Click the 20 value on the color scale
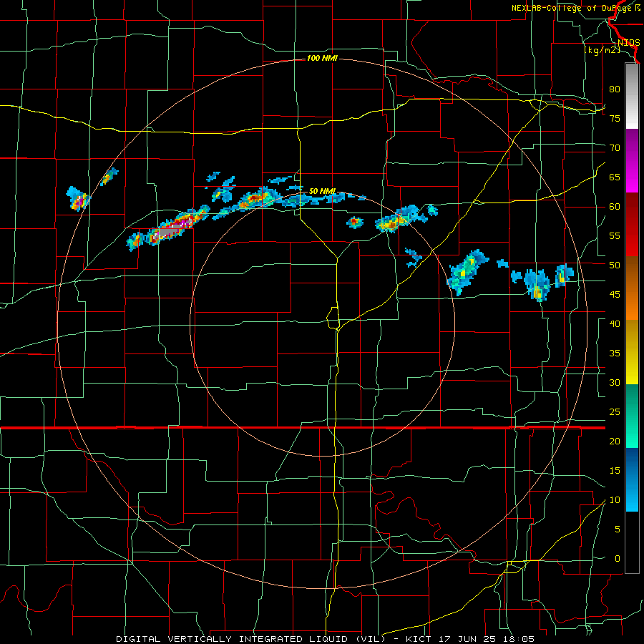 tap(615, 441)
